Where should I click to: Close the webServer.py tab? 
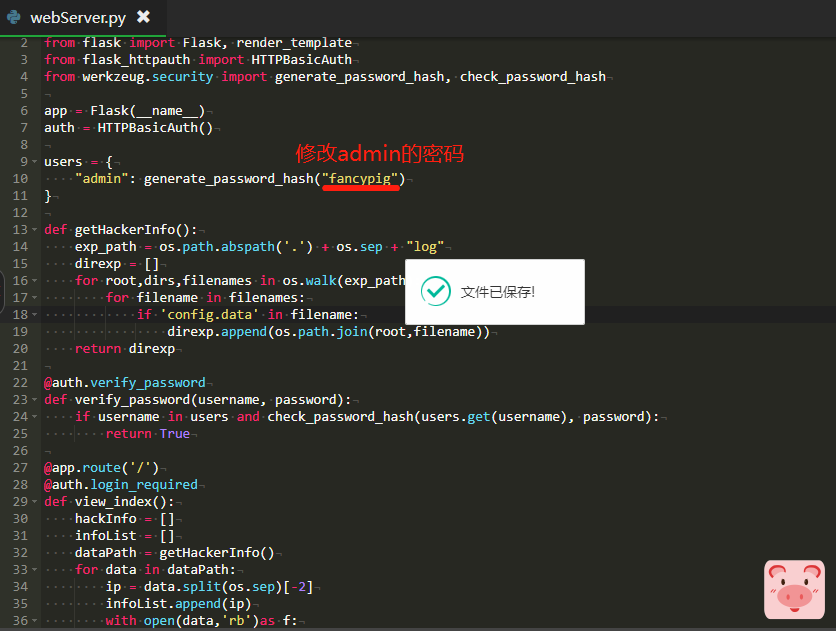pos(143,17)
